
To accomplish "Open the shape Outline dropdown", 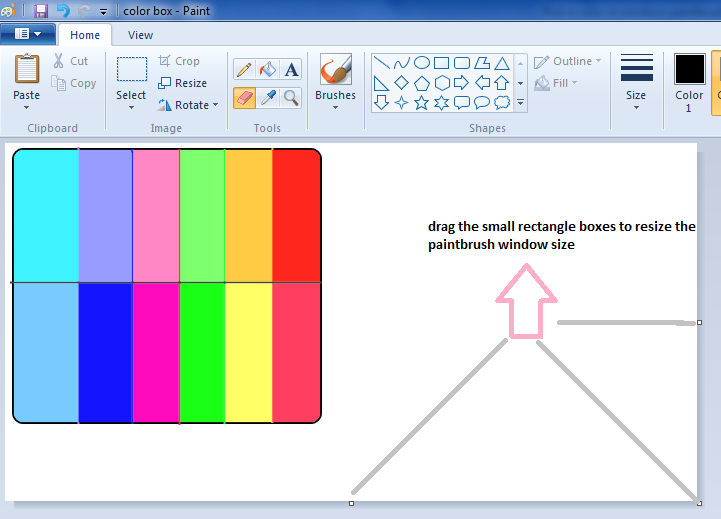I will tap(567, 61).
